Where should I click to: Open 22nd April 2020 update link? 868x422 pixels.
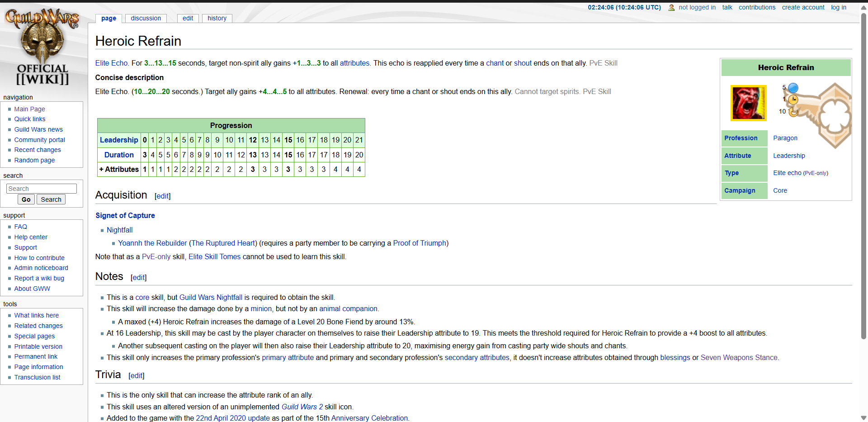pos(233,418)
